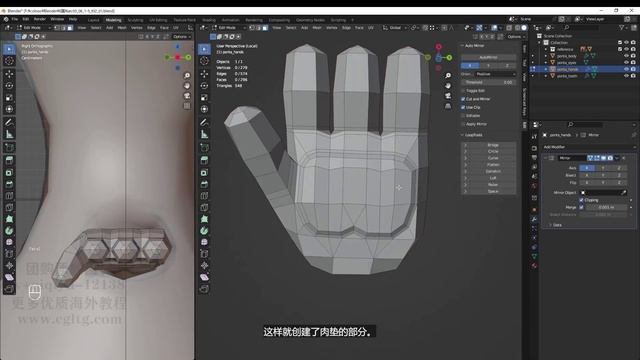
Task: Toggle the Clipping checkbox in Mirror modifier
Action: tap(581, 200)
